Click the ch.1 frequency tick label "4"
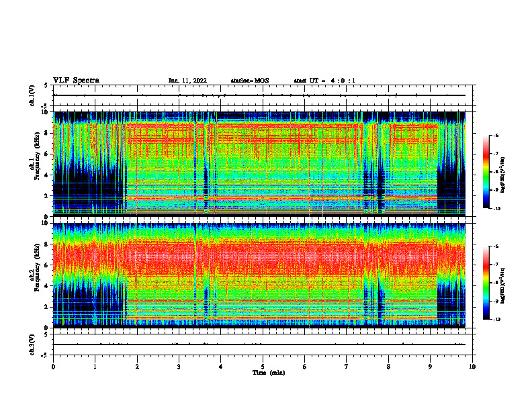Image resolution: width=532 pixels, height=411 pixels. pyautogui.click(x=47, y=175)
